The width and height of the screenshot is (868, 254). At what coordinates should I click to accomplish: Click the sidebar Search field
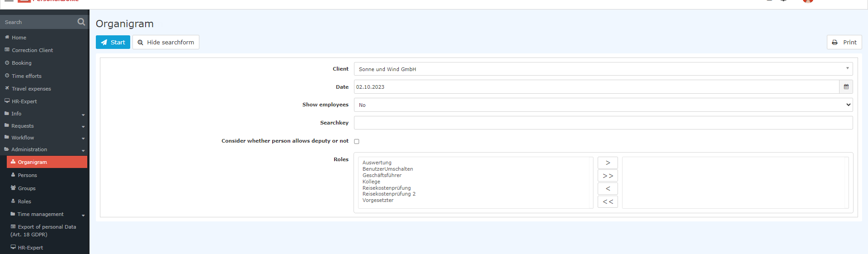tap(38, 22)
